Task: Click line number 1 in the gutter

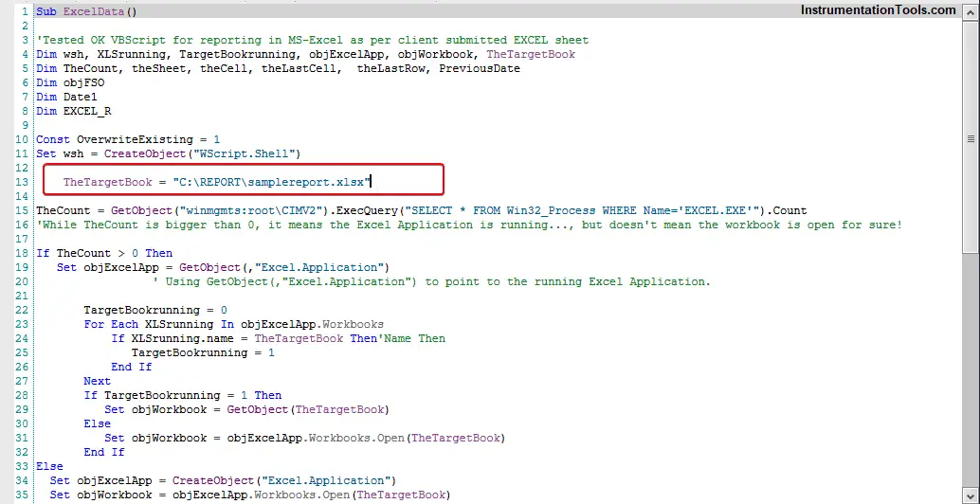Action: (x=25, y=11)
